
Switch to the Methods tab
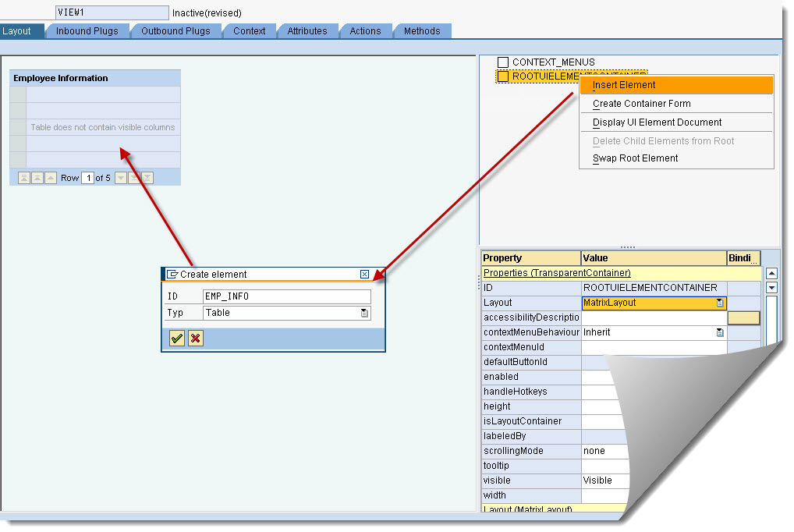point(421,31)
